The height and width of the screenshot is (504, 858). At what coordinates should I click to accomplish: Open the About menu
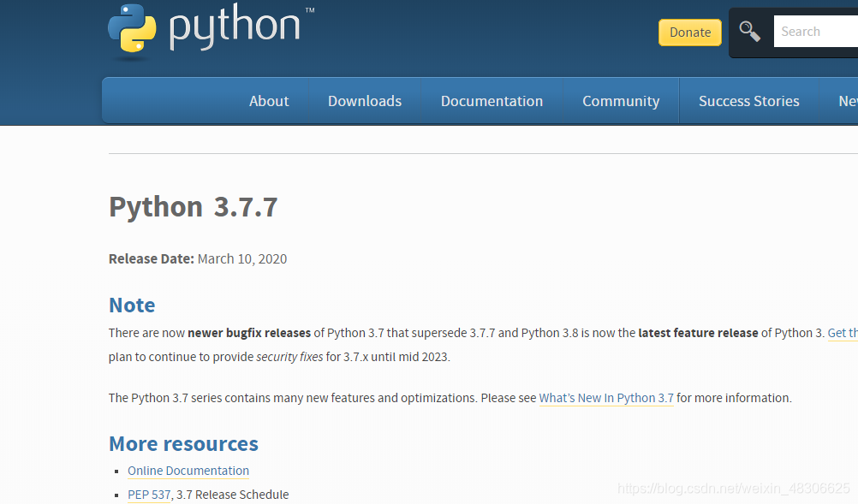click(269, 101)
